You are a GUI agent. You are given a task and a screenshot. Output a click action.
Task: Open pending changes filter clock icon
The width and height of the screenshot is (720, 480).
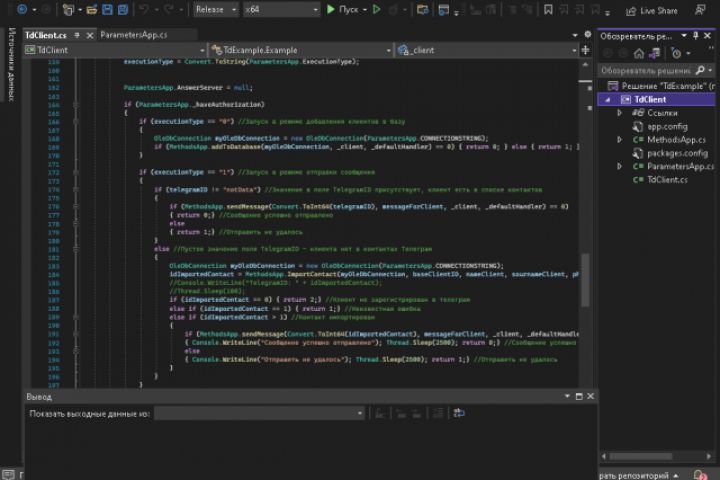coord(676,54)
